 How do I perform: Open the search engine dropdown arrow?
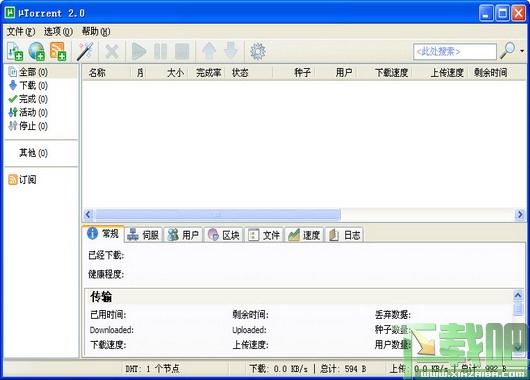point(522,51)
